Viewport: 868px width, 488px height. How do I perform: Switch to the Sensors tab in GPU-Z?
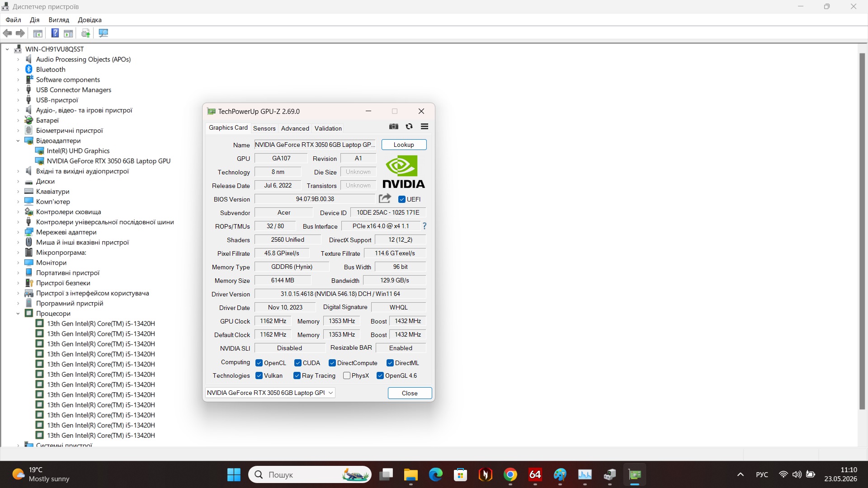(x=264, y=128)
